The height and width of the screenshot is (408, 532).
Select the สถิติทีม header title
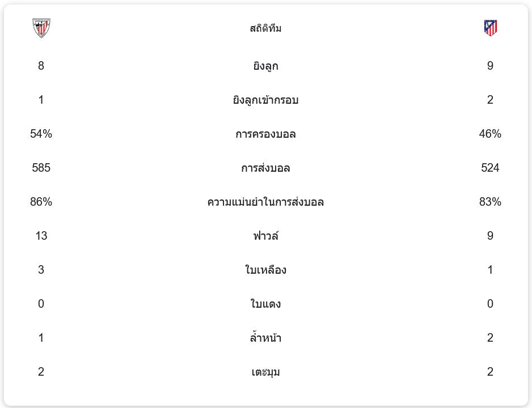265,28
